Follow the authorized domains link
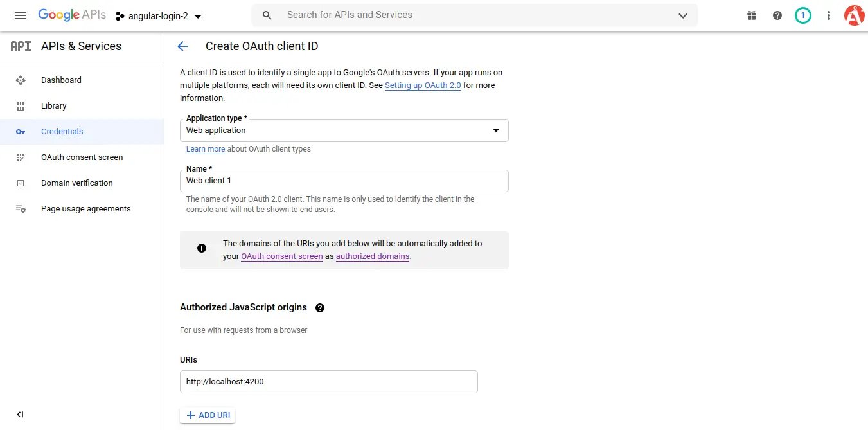 pos(373,256)
